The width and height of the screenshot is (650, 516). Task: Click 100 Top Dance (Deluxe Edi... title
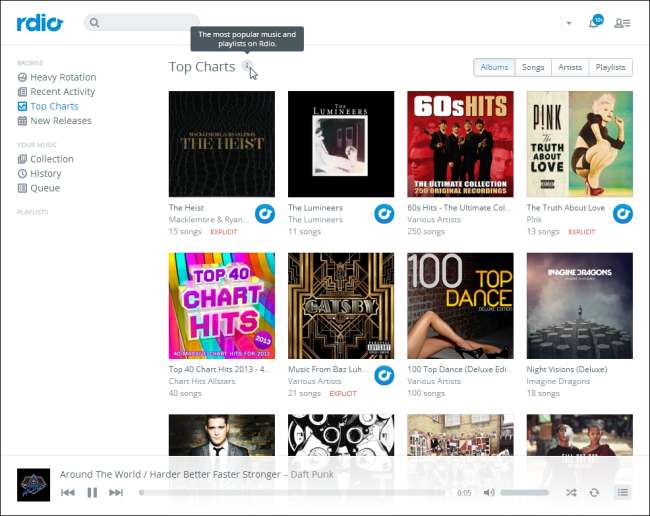tap(459, 369)
